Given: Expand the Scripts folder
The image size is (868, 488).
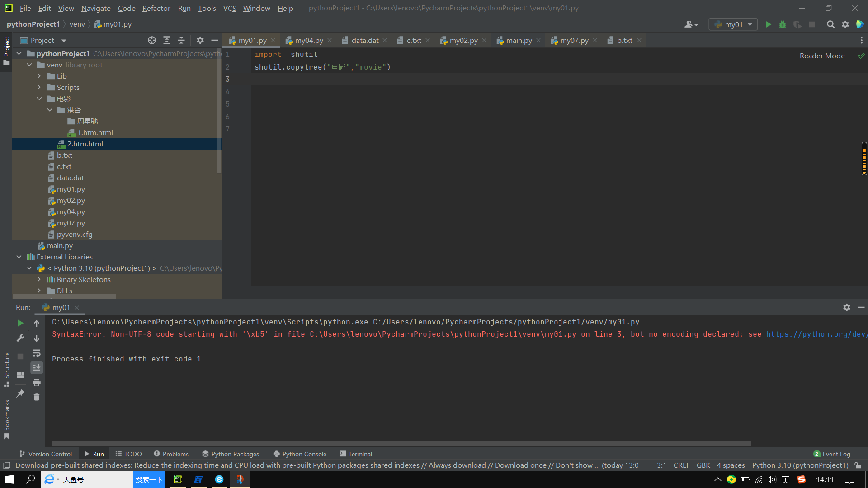Looking at the screenshot, I should [x=39, y=87].
